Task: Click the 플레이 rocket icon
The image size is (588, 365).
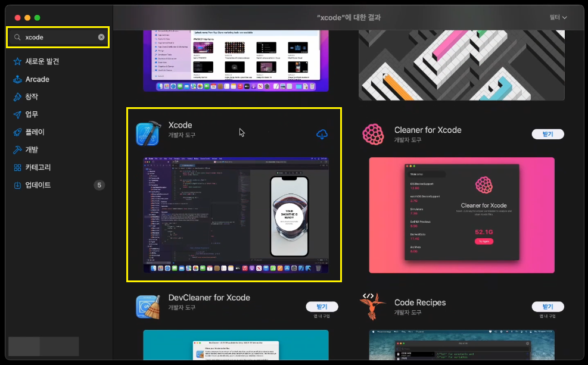Action: [17, 132]
